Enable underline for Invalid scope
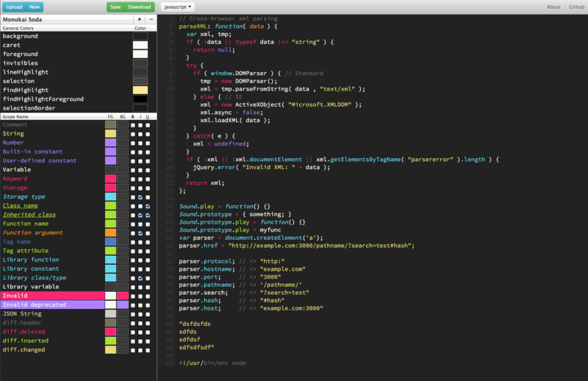588x381 pixels. (x=148, y=296)
